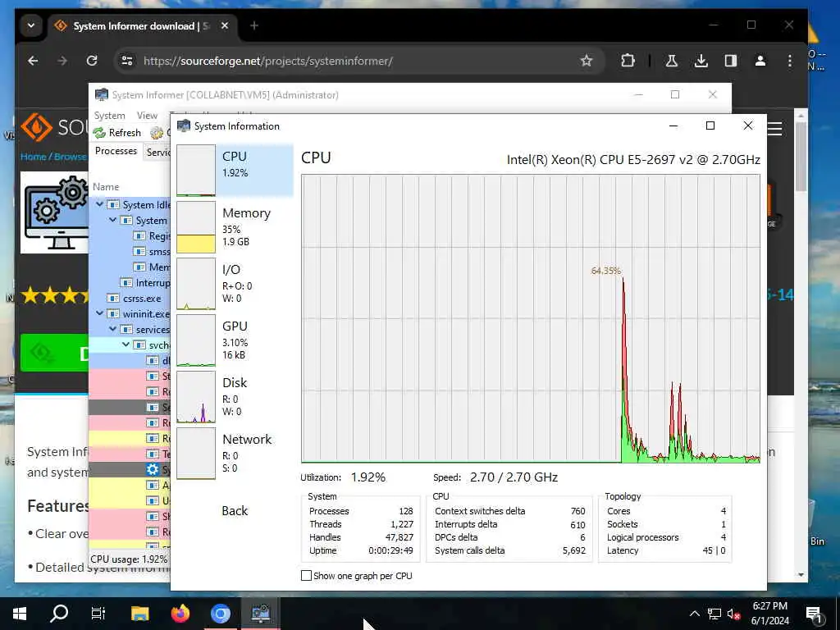840x630 pixels.
Task: Open the System menu in System Informer
Action: point(109,115)
